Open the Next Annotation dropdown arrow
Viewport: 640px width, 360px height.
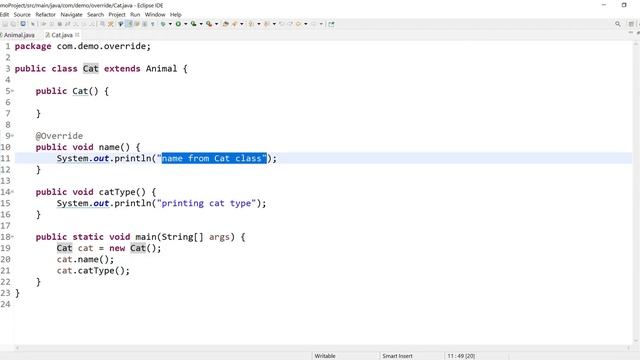point(259,24)
